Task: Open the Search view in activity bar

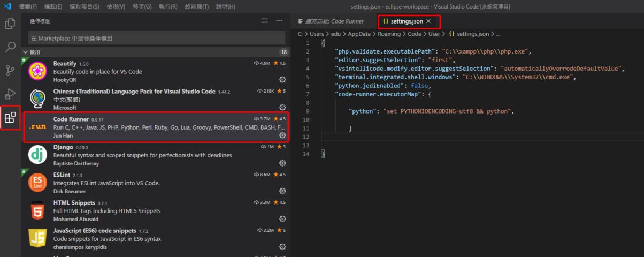Action: [x=10, y=47]
